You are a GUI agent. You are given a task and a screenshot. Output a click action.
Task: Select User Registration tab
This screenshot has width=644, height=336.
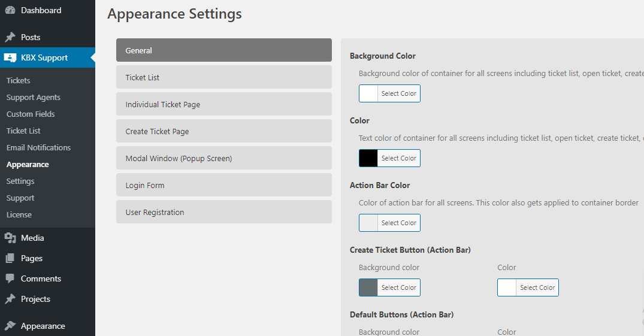[224, 212]
